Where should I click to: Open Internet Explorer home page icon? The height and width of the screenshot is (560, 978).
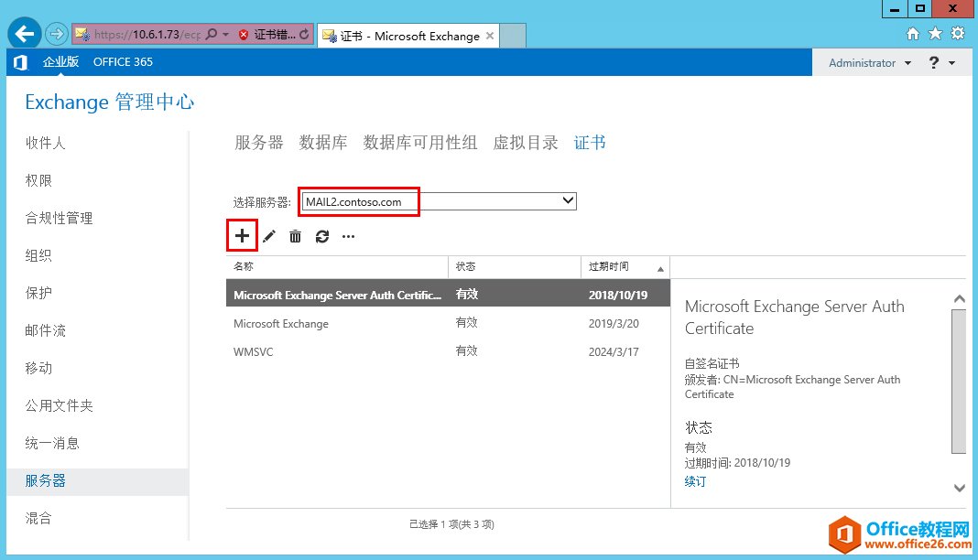tap(912, 33)
